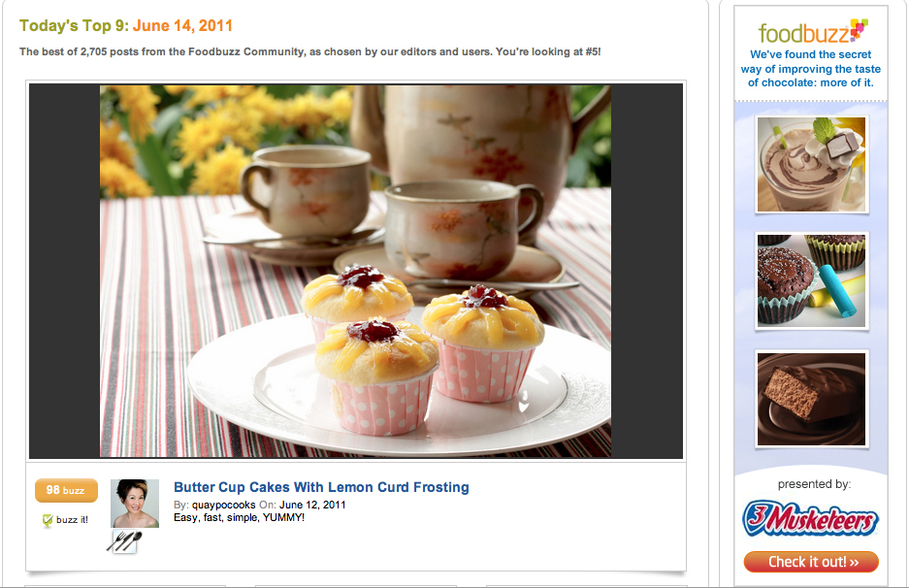Image resolution: width=909 pixels, height=588 pixels.
Task: Click the quaypocooks profile photo thumbnail
Action: [x=135, y=504]
